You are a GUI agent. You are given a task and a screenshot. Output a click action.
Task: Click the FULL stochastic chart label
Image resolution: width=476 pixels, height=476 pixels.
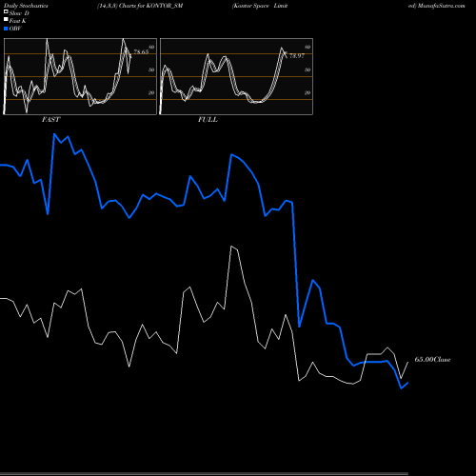pos(208,119)
